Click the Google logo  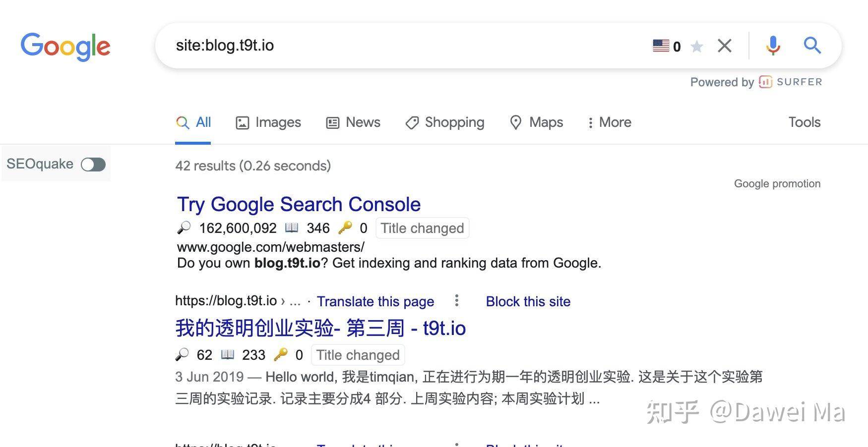click(x=65, y=47)
